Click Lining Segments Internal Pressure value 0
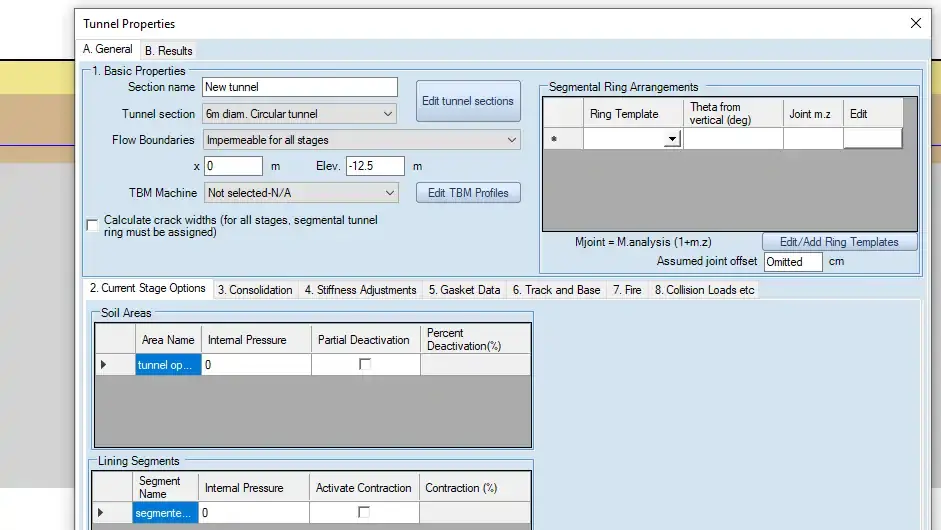941x530 pixels. tap(254, 513)
